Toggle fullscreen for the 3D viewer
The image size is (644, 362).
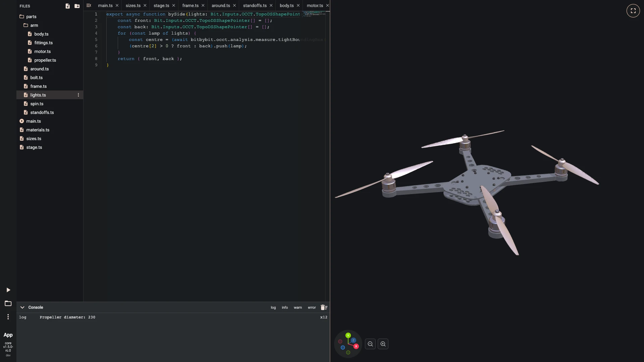coord(633,11)
